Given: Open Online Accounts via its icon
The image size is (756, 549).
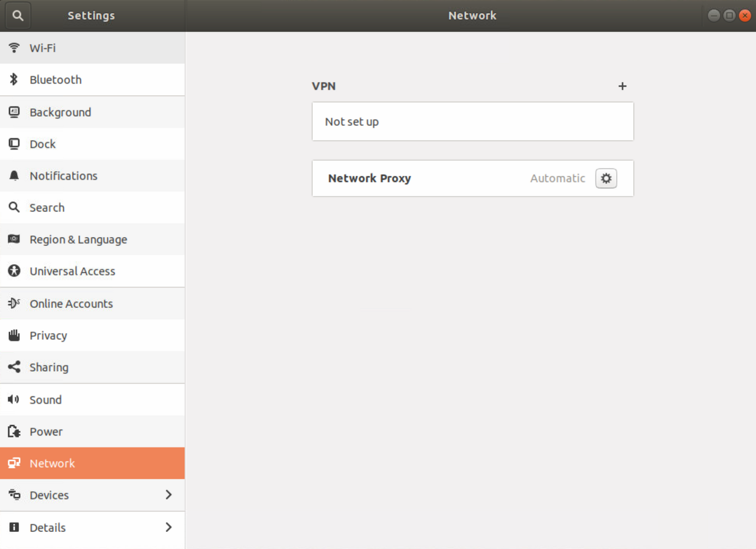Looking at the screenshot, I should point(14,303).
